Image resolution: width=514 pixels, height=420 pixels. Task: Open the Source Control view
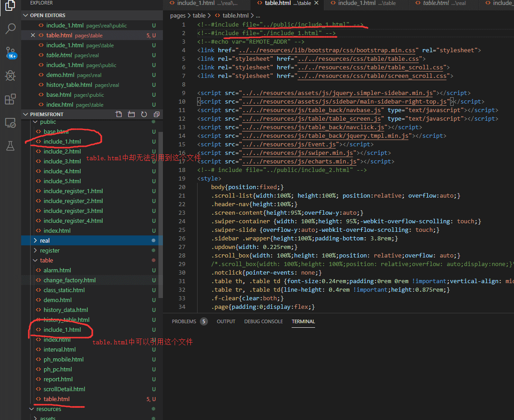coord(10,52)
